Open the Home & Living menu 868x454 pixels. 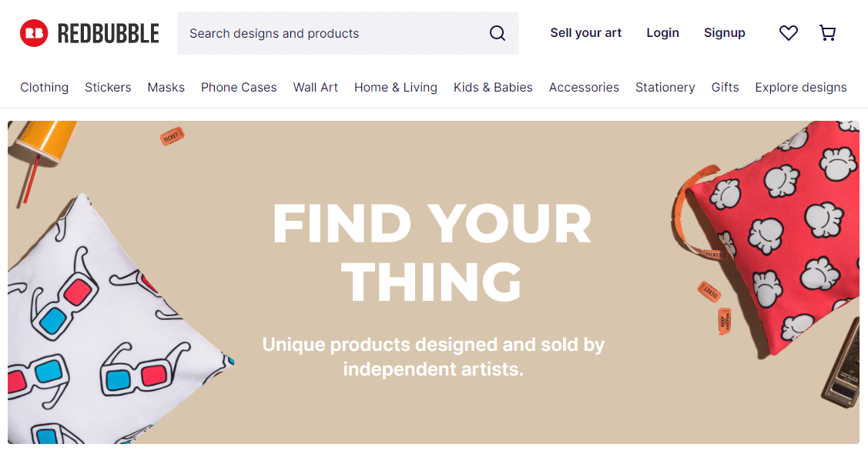click(x=396, y=88)
